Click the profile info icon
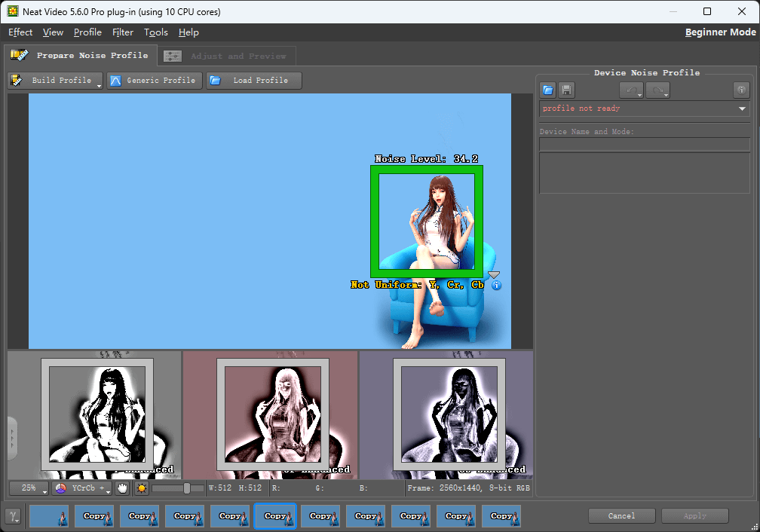This screenshot has width=760, height=532. 741,90
